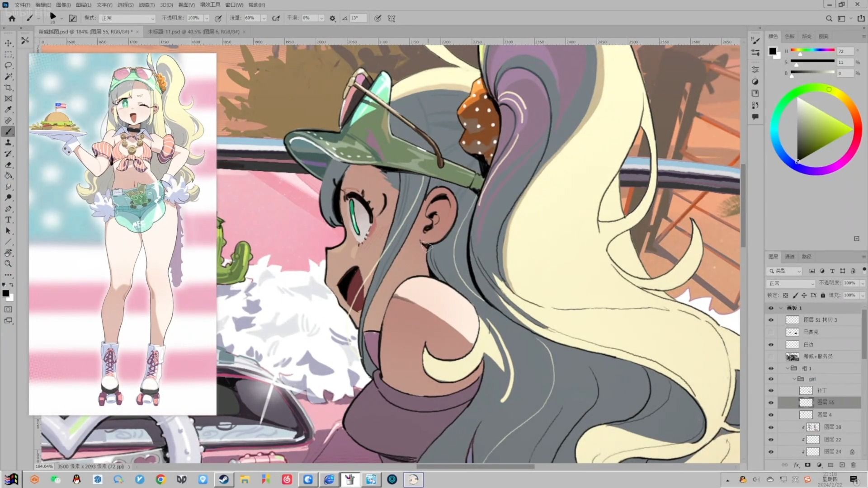Lock transparent pixels in Layers panel
Viewport: 868px width, 488px height.
coord(786,296)
